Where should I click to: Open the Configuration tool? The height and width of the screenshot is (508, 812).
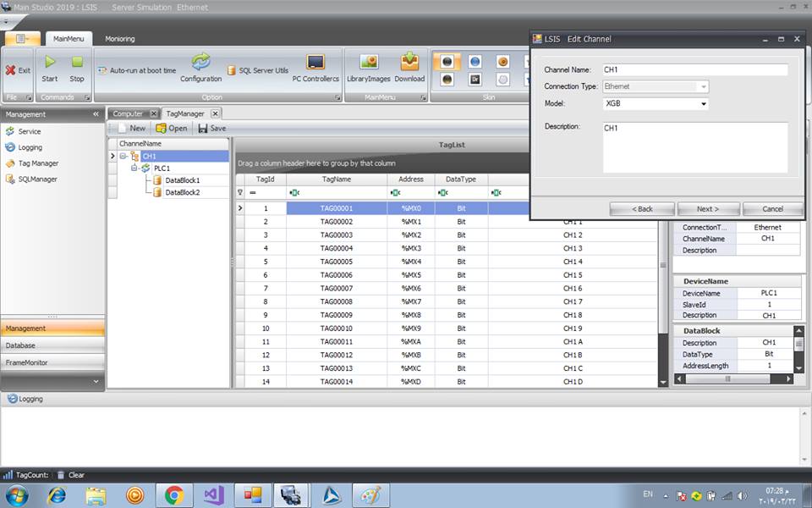[201, 68]
